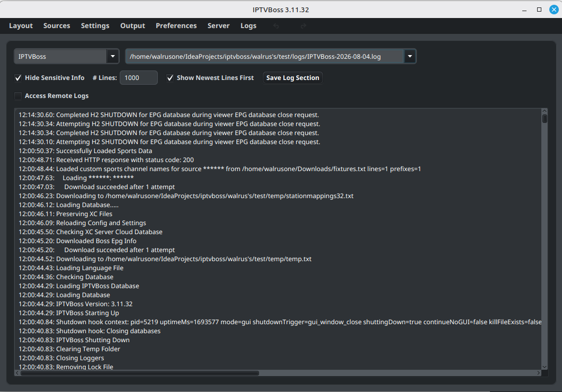
Task: Select log line 'Checking XC Server Cloud Database'
Action: point(91,232)
